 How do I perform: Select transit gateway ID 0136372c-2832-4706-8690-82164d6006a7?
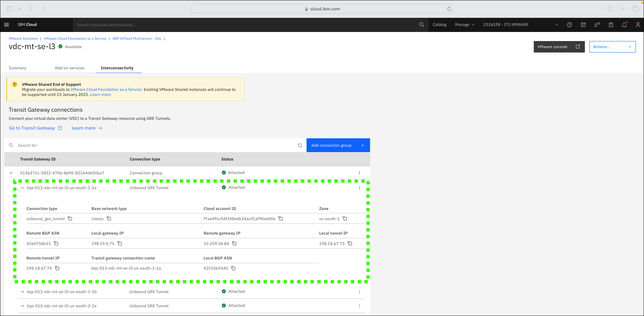(x=62, y=173)
